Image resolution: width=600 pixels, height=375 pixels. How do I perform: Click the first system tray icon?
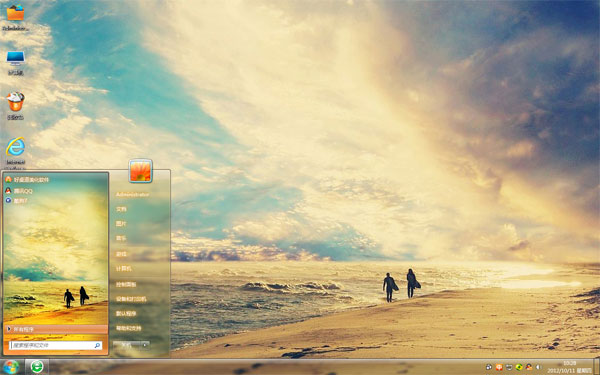pyautogui.click(x=489, y=367)
